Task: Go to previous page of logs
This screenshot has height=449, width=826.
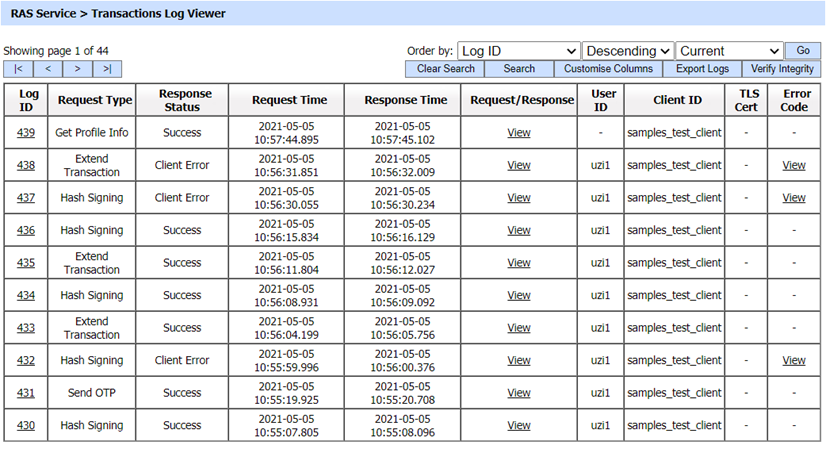Action: [x=48, y=69]
